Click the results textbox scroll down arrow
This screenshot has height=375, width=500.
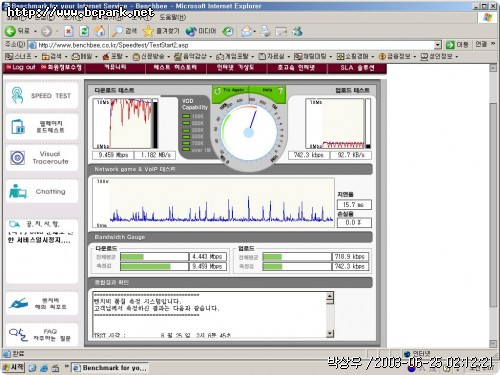pos(330,333)
